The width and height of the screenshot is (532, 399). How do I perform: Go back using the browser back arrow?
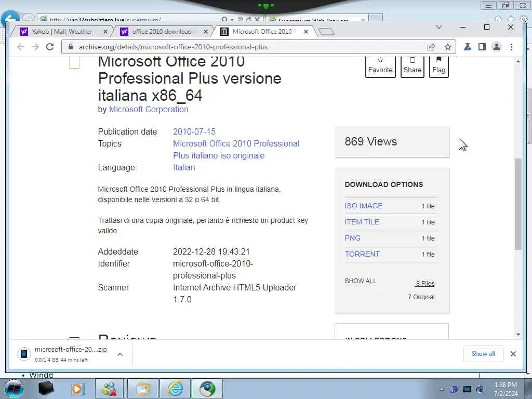click(x=21, y=47)
